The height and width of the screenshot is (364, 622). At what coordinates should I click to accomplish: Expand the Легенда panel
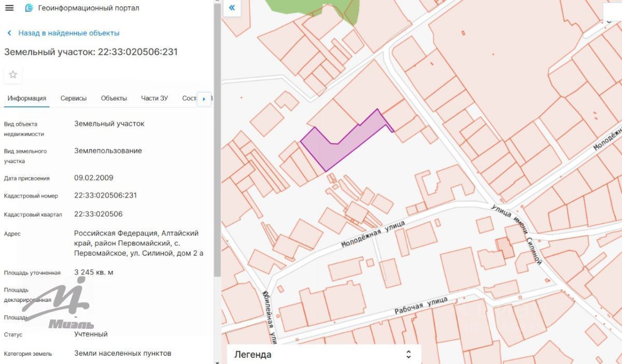[324, 354]
